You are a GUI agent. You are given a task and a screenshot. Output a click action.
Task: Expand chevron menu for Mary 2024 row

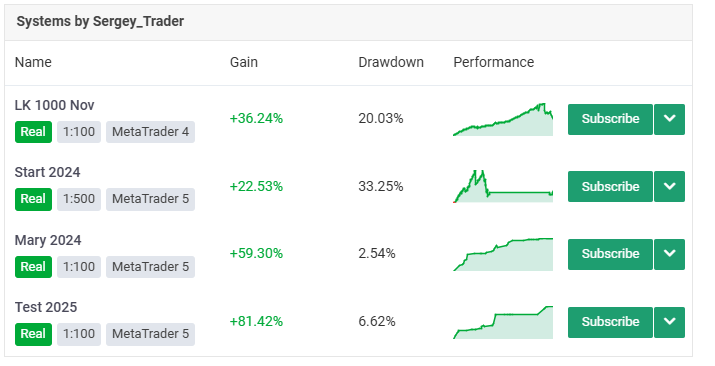click(669, 254)
